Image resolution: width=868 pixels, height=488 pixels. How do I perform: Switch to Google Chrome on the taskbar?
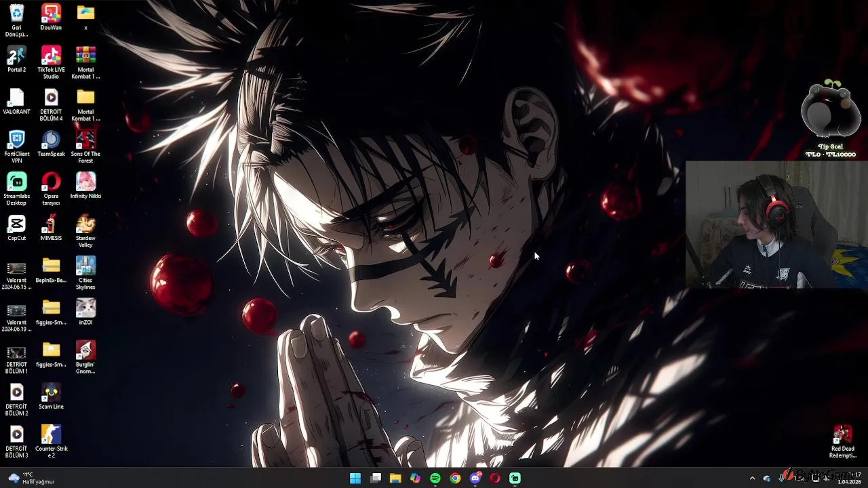455,478
